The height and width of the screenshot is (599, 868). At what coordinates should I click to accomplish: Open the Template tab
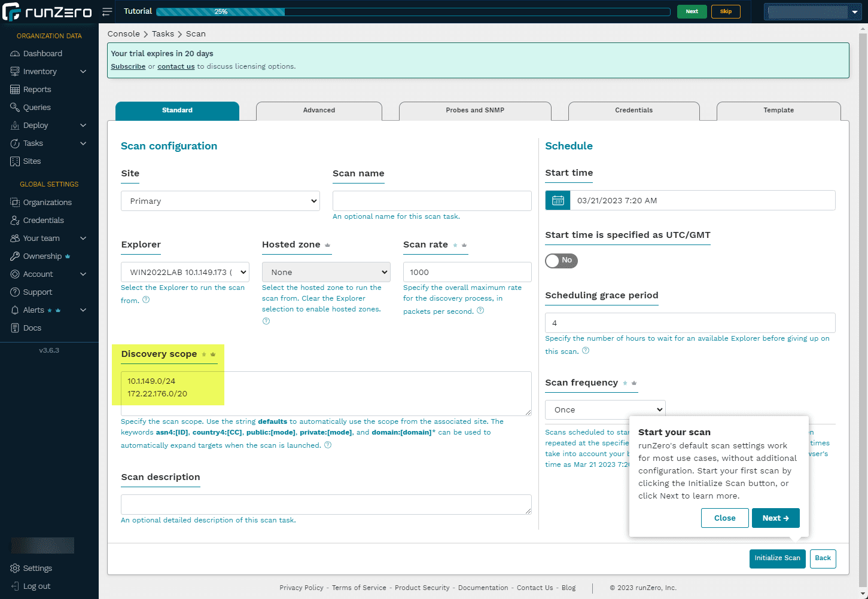(778, 111)
